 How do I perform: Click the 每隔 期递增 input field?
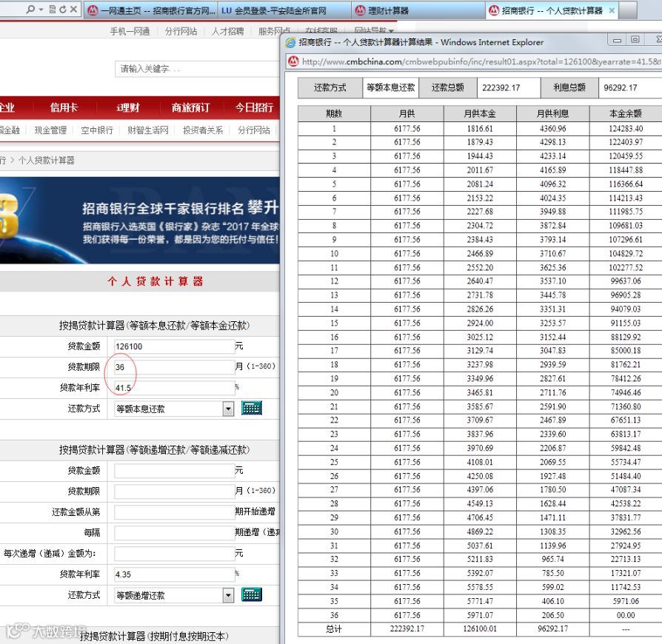tap(174, 532)
